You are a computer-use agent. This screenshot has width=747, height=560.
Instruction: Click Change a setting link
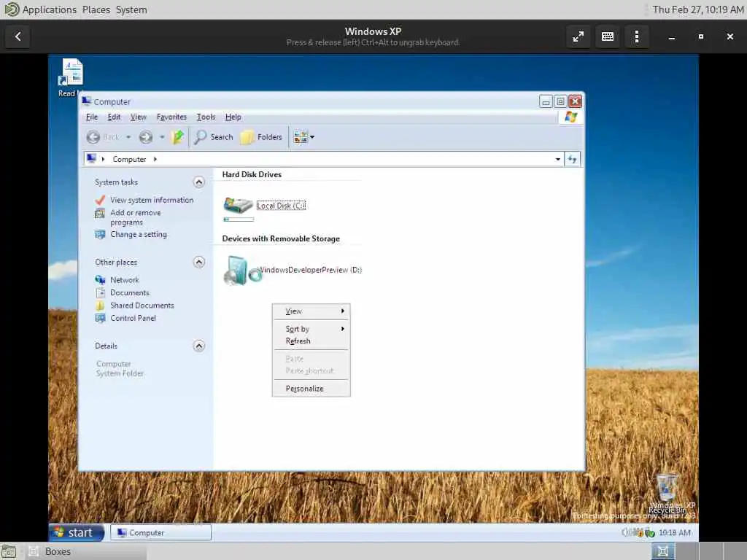click(x=138, y=234)
